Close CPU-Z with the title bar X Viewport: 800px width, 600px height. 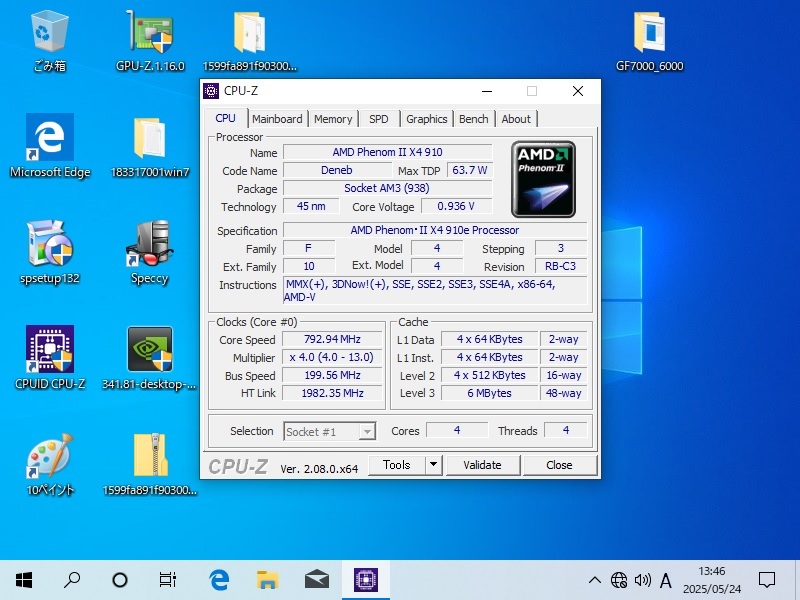tap(578, 91)
